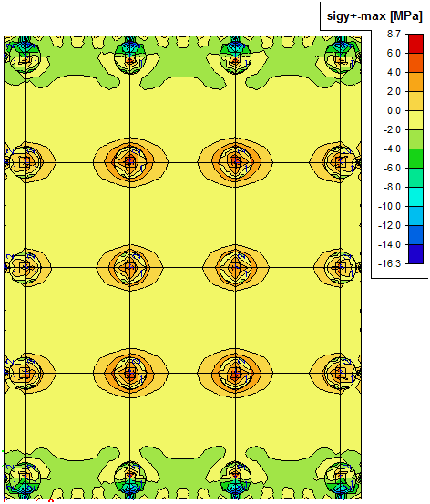430x504 pixels.
Task: Click the royal blue swatch between -12.0 and -14.0
Action: (415, 235)
